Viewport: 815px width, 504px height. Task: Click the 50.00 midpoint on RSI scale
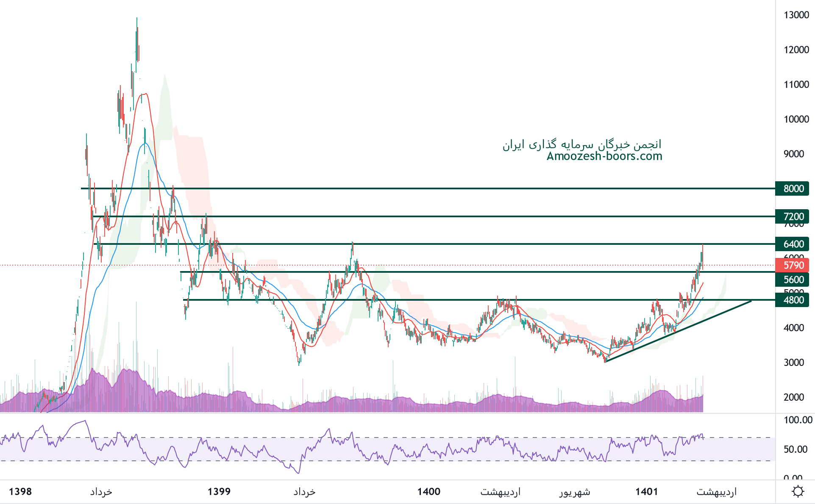click(795, 449)
